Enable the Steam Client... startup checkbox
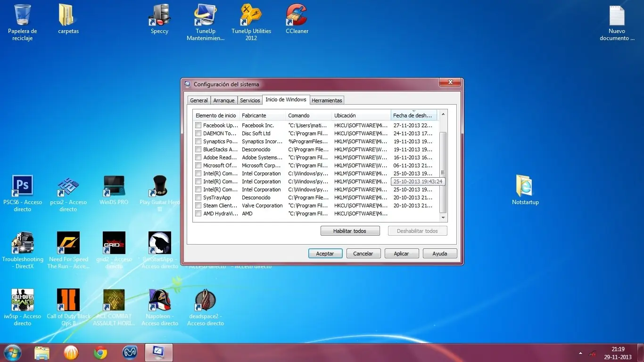Image resolution: width=644 pixels, height=362 pixels. [198, 206]
